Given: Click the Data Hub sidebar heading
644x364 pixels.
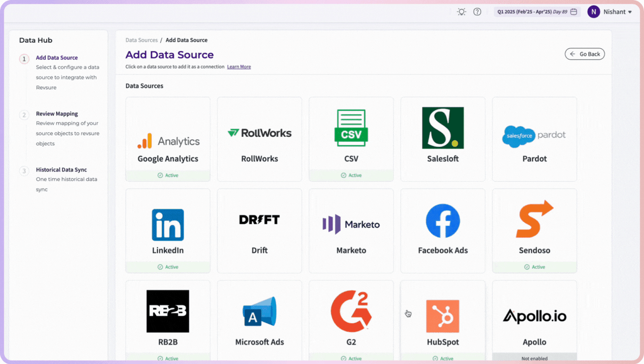Looking at the screenshot, I should point(35,40).
